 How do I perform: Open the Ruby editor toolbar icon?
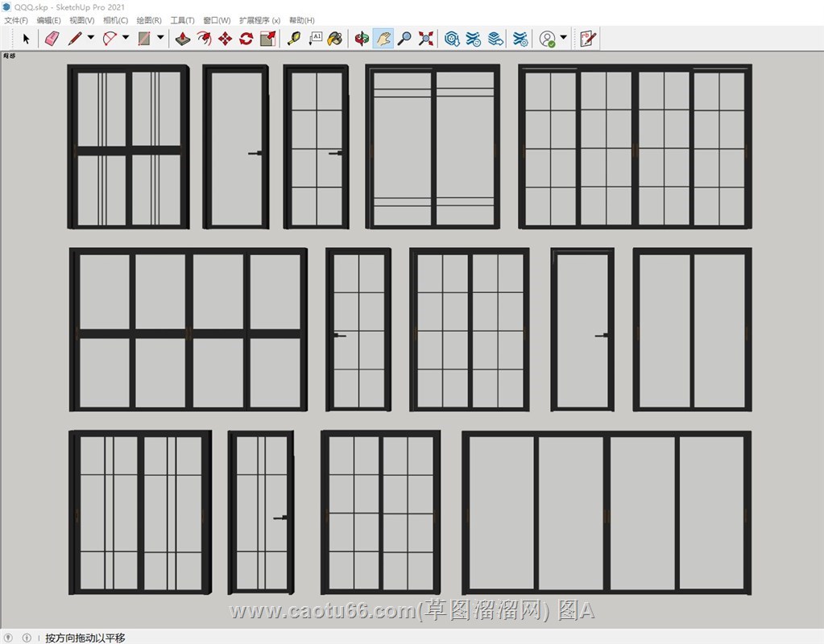(x=587, y=39)
